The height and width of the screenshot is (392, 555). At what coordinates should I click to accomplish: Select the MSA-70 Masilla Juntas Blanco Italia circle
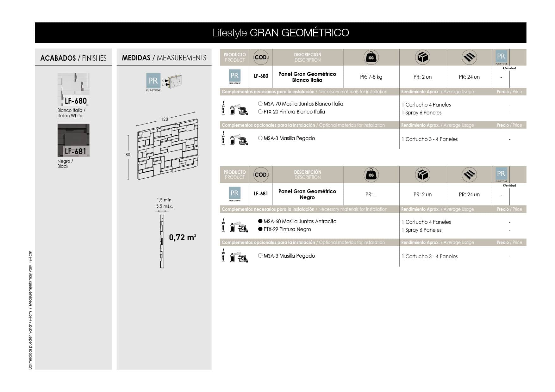[x=260, y=103]
